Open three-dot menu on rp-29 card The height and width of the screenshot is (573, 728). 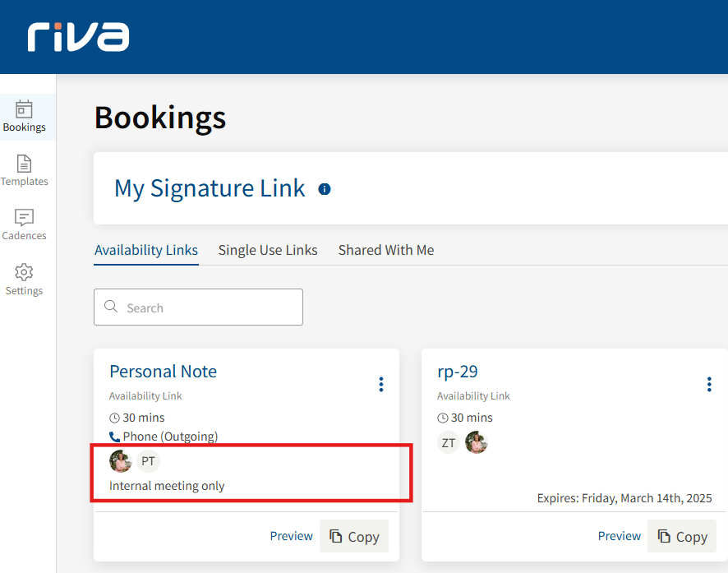(708, 384)
